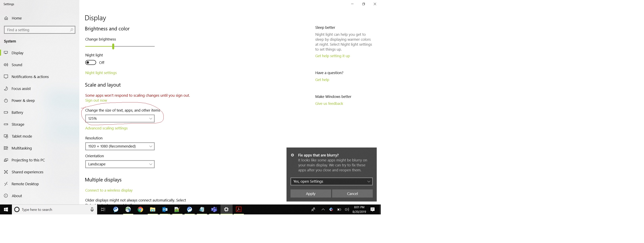Click Cancel in blurry apps notification
This screenshot has height=243, width=644.
point(352,194)
